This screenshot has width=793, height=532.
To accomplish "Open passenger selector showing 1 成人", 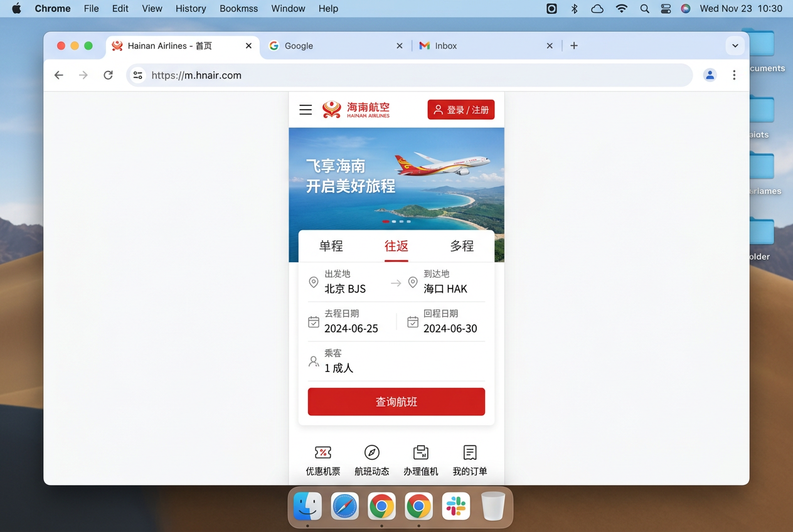I will 339,368.
